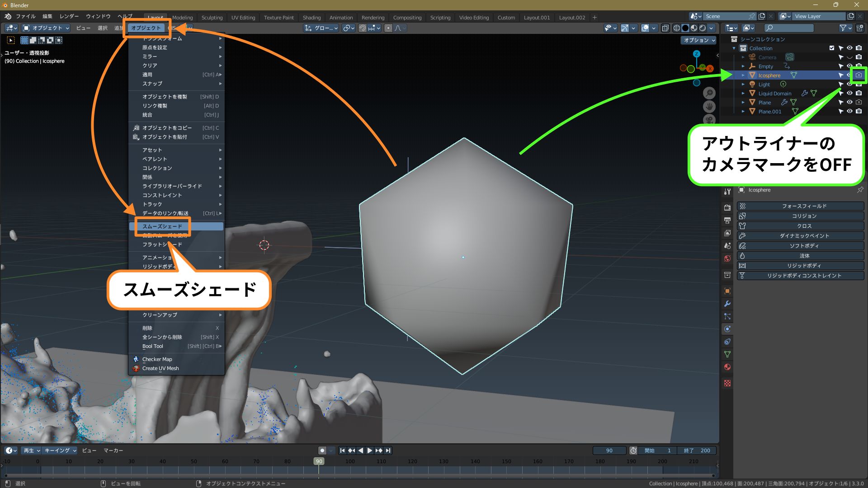
Task: Toggle X-ray view icon in header
Action: (x=665, y=28)
